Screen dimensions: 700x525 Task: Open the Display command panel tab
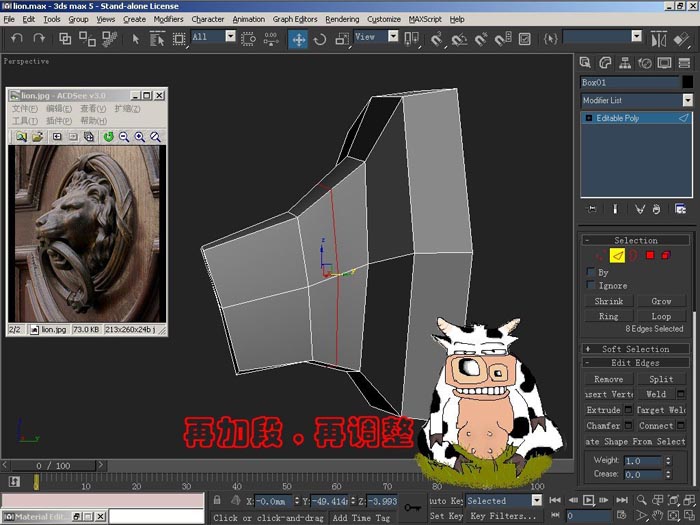[664, 63]
